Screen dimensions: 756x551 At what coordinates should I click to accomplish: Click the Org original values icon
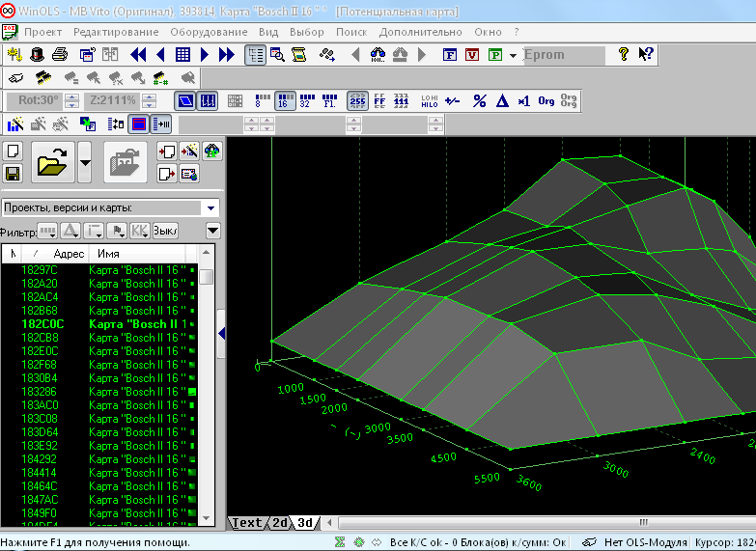click(x=546, y=100)
